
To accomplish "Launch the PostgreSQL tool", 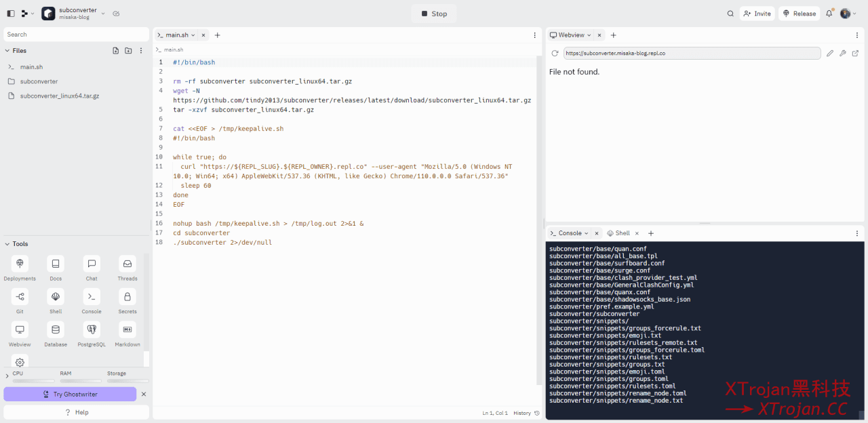I will point(92,334).
